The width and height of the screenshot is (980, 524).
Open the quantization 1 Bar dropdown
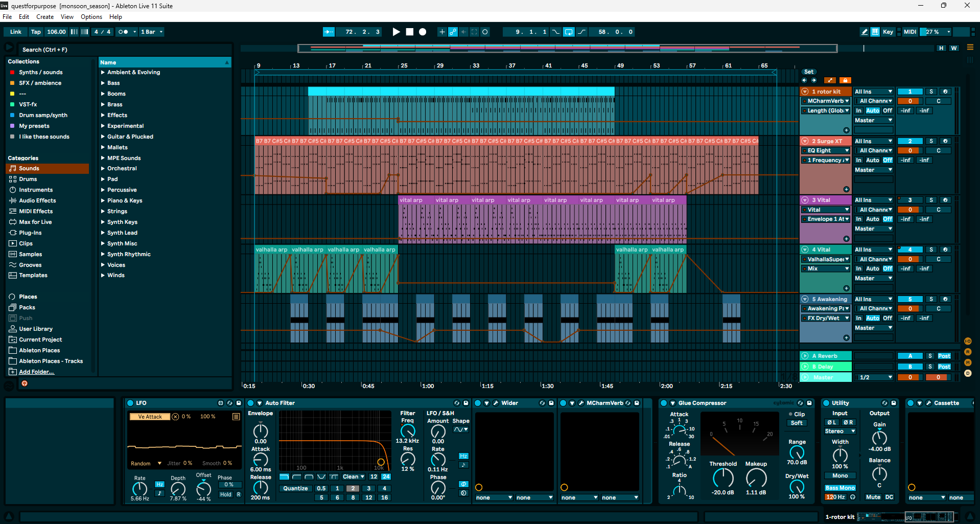click(x=152, y=32)
